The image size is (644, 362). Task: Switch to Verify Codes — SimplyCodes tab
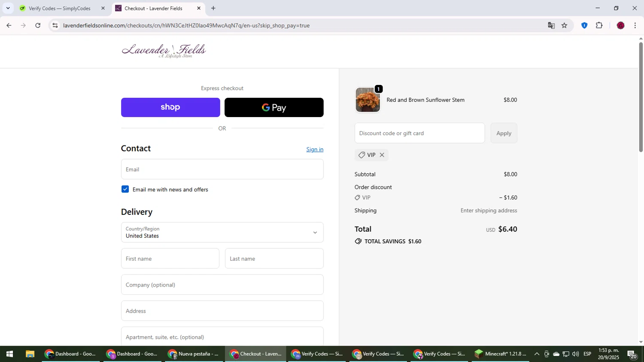[x=59, y=8]
